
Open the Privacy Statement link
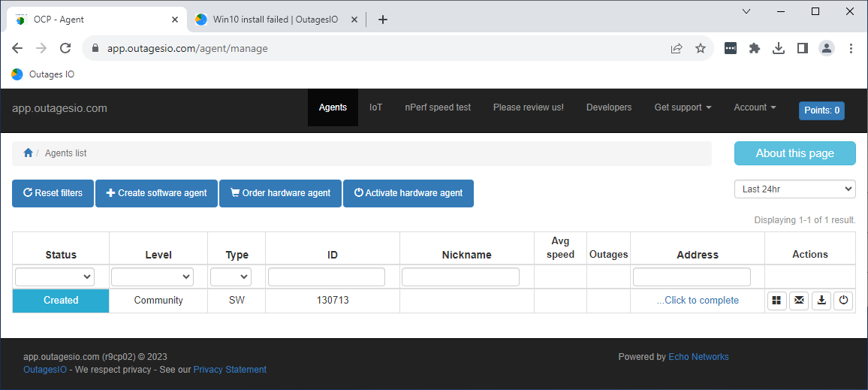click(x=230, y=370)
